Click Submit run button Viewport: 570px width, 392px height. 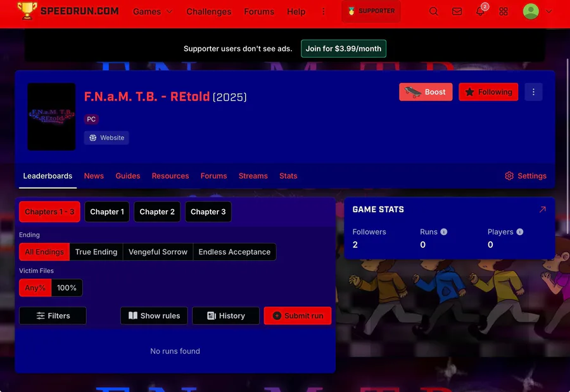[298, 315]
